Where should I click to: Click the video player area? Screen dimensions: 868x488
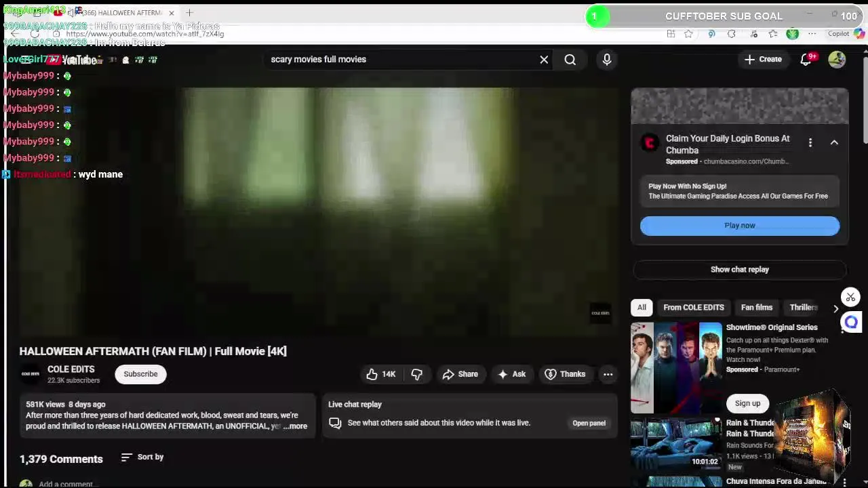pos(319,211)
